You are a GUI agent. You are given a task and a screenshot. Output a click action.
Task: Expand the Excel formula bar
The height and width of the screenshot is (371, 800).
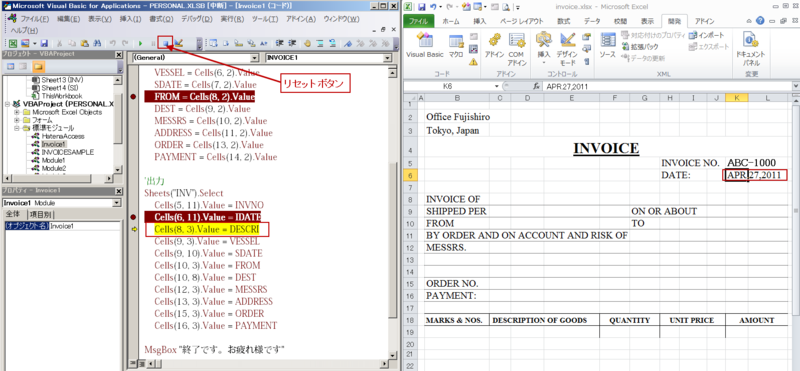pos(795,86)
